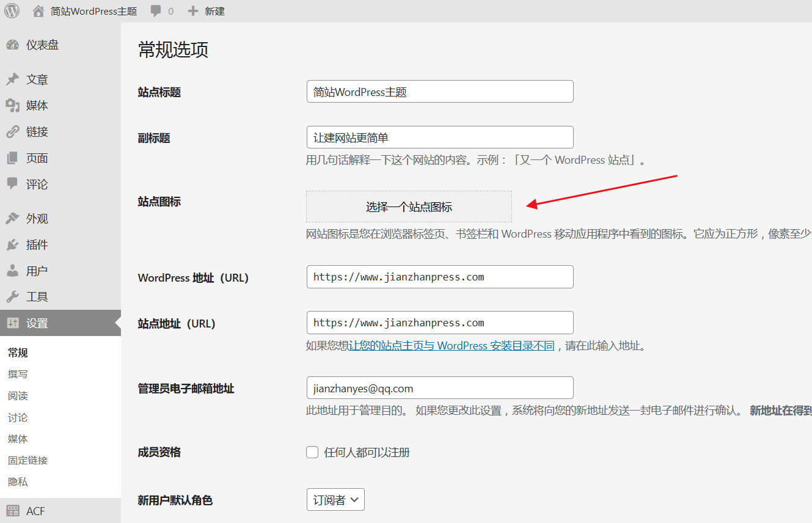Open 页面 menu item
Image resolution: width=812 pixels, height=523 pixels.
coord(60,158)
